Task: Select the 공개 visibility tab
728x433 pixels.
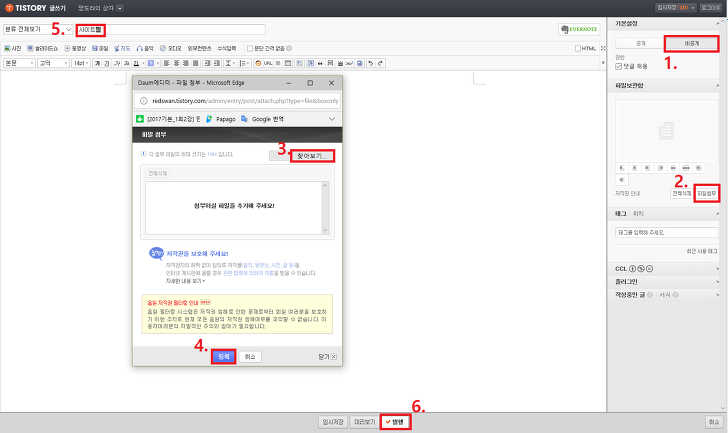Action: pos(640,43)
